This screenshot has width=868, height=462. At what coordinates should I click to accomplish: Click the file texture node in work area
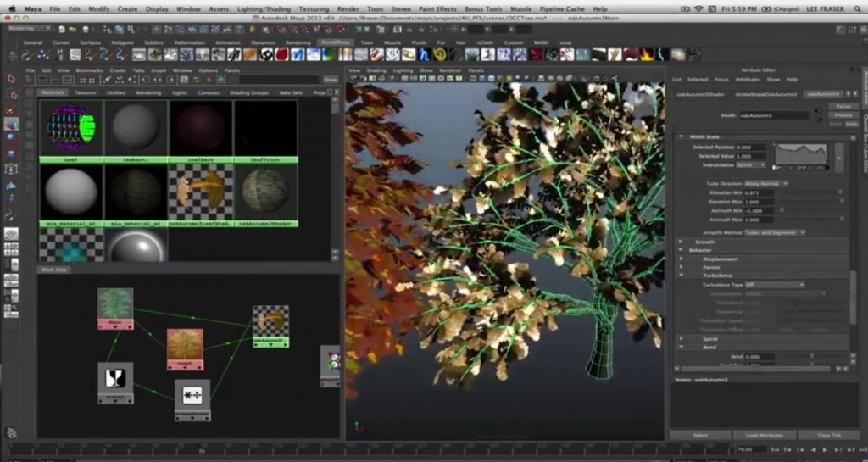pos(114,304)
